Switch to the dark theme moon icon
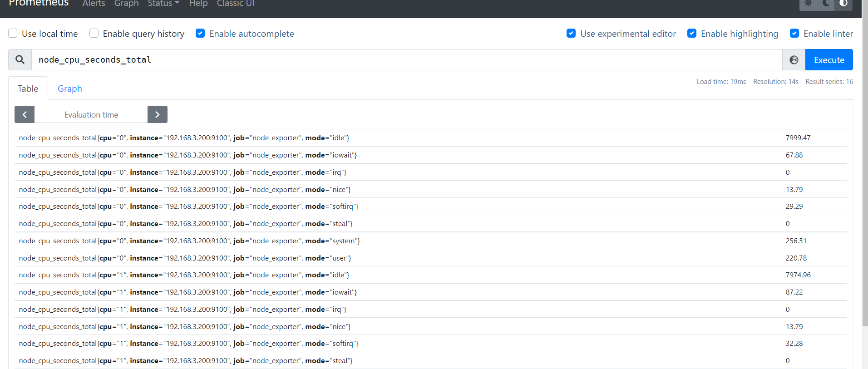Viewport: 868px width, 369px height. [826, 4]
